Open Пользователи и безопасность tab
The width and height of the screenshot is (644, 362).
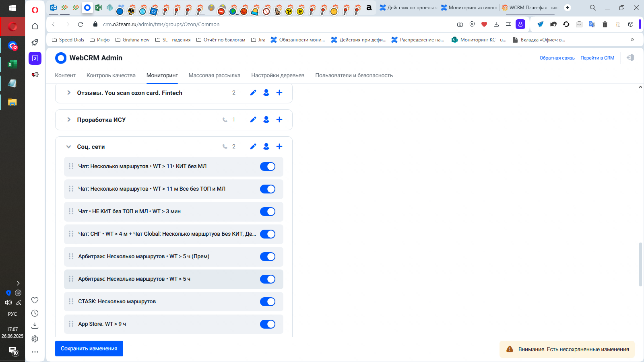click(x=354, y=75)
